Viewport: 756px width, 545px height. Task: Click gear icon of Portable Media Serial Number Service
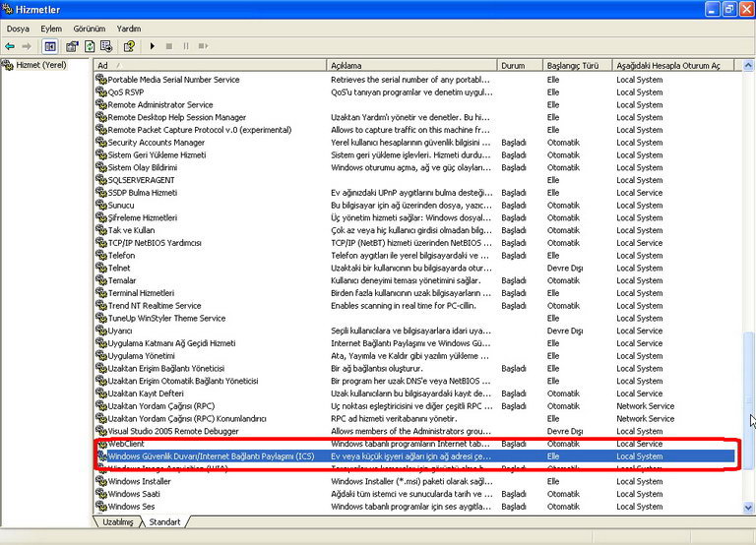[x=101, y=79]
